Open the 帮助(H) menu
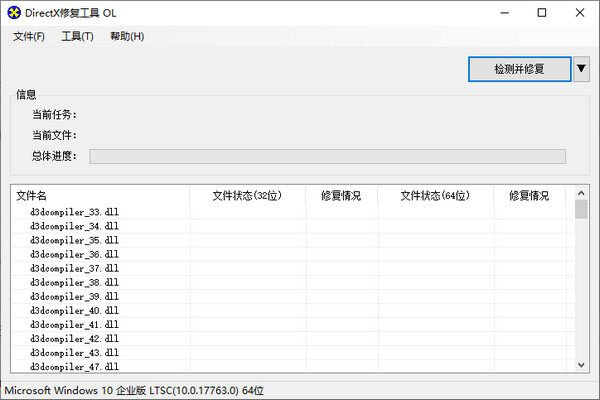The width and height of the screenshot is (600, 400). 127,36
